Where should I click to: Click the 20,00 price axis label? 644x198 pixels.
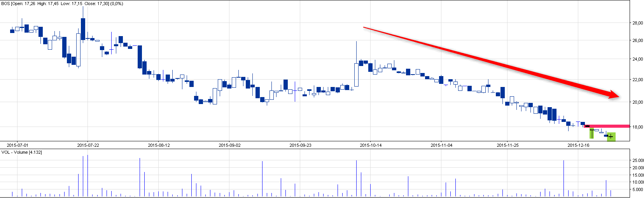click(637, 102)
